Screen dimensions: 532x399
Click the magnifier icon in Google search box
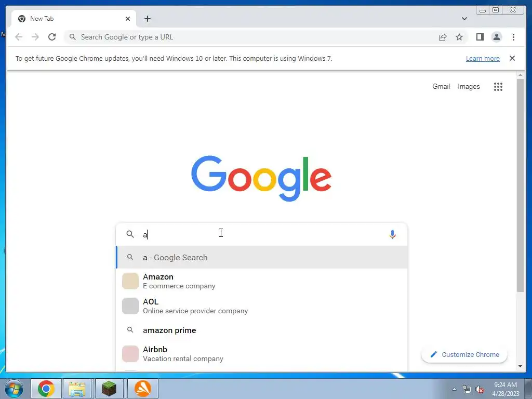pos(130,234)
